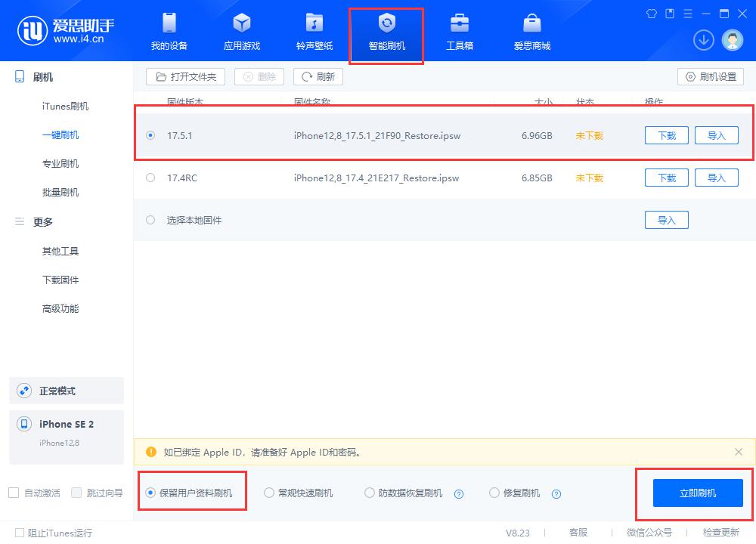This screenshot has height=544, width=756.
Task: Open the 应用游戏 (Apps & Games) section
Action: 242,32
